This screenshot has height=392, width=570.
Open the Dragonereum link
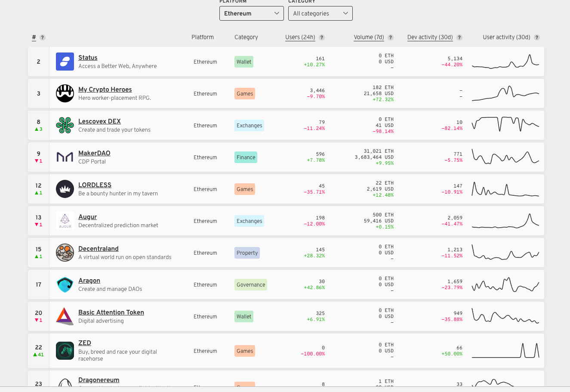[99, 380]
